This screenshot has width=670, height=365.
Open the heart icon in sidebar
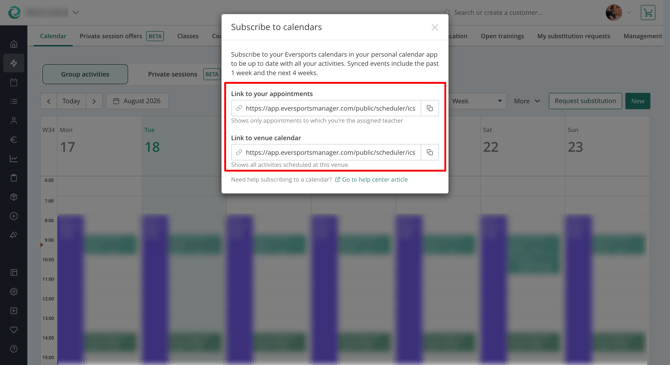tap(14, 330)
